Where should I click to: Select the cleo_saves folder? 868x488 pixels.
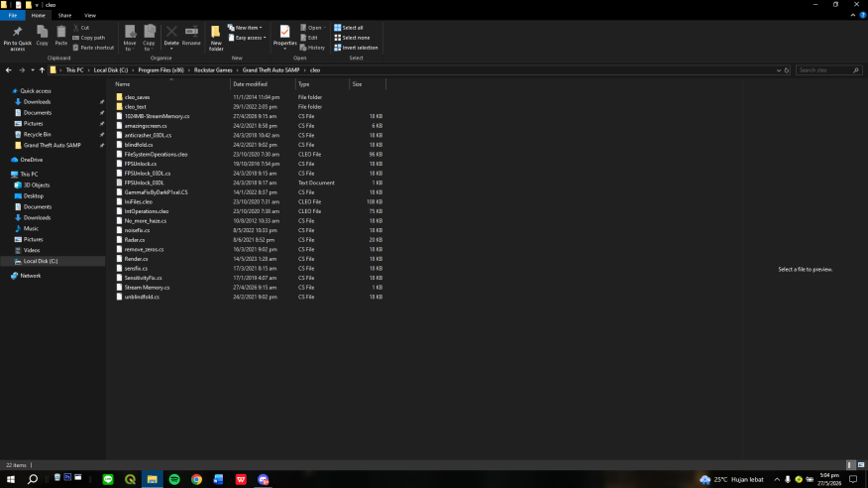point(137,97)
